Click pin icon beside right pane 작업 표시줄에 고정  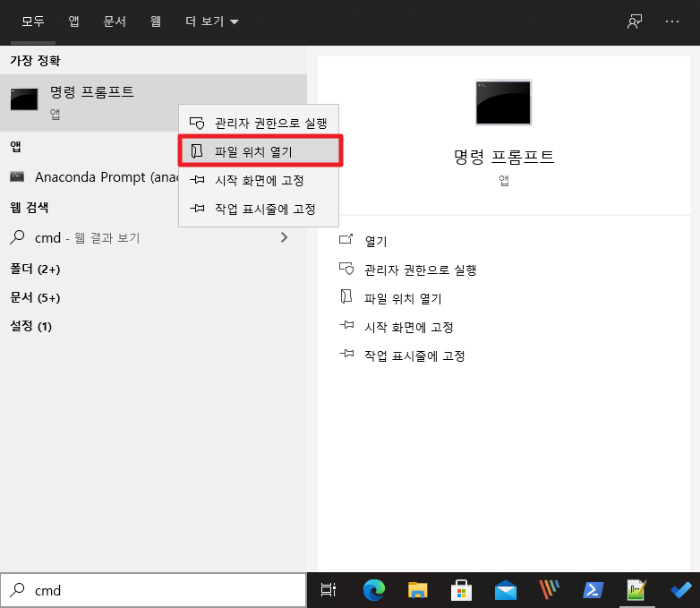point(346,354)
